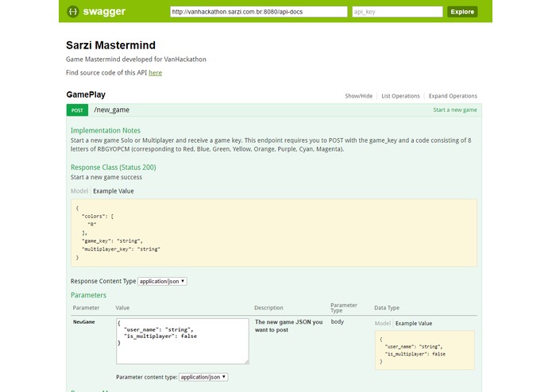Select response Example Value tab
The image size is (552, 392).
114,191
